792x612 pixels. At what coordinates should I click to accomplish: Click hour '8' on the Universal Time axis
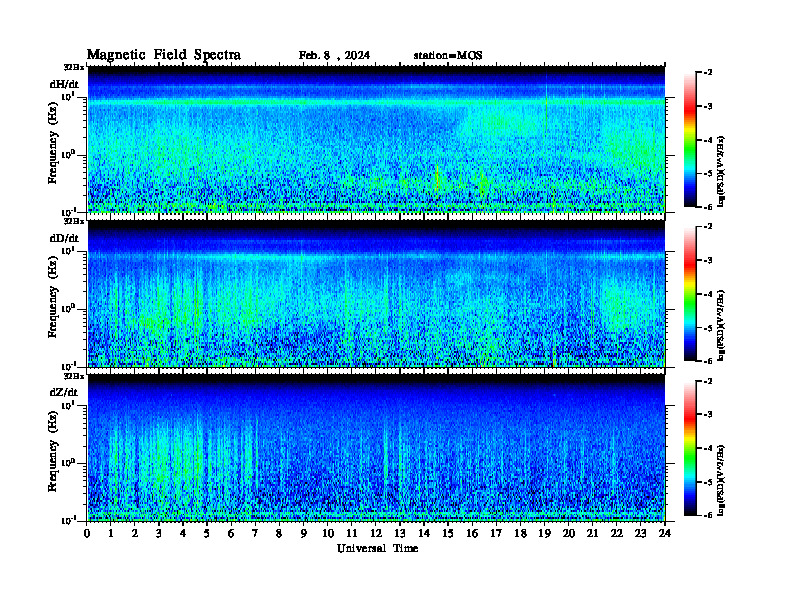click(279, 533)
